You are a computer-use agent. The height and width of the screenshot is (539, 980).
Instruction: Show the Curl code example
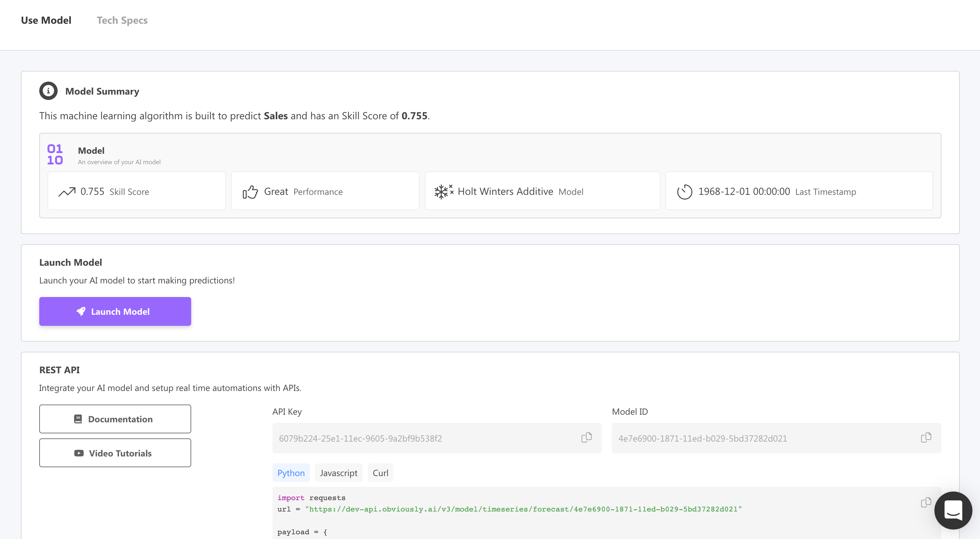point(380,473)
